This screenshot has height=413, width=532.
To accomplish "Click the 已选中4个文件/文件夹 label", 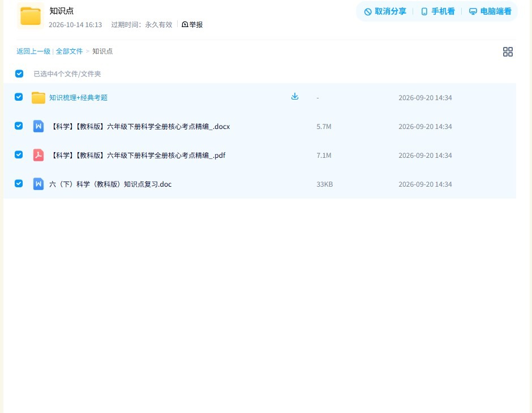I will (67, 74).
